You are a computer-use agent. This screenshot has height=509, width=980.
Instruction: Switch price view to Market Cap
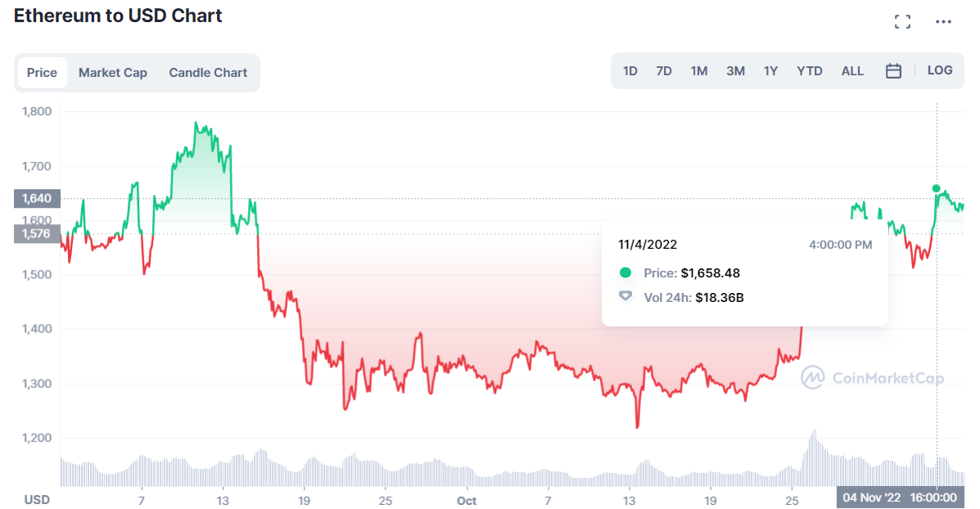(112, 72)
